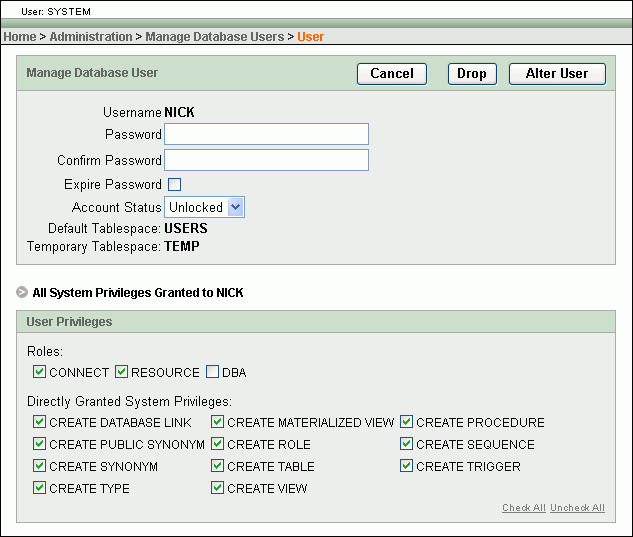The image size is (633, 537).
Task: Focus the Password input field
Action: point(266,134)
